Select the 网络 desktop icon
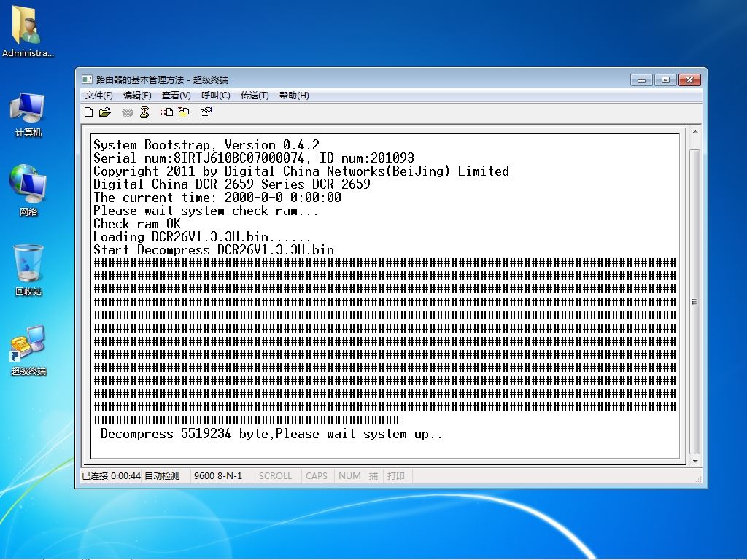 point(28,190)
